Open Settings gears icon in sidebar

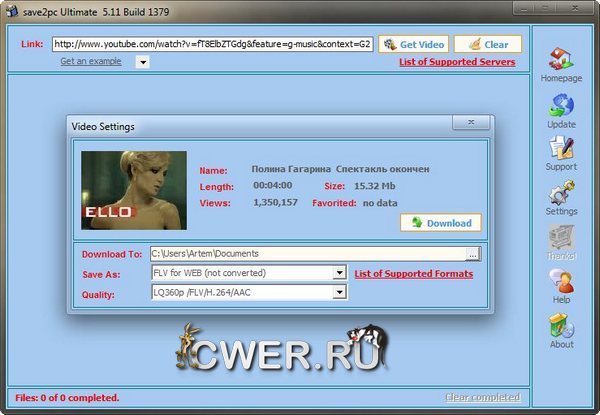click(x=561, y=193)
